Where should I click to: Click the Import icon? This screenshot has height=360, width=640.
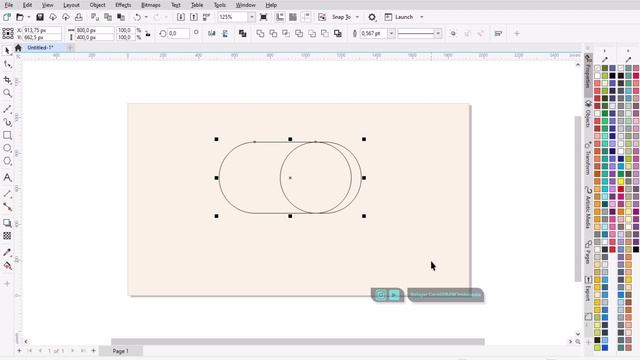pyautogui.click(x=181, y=17)
